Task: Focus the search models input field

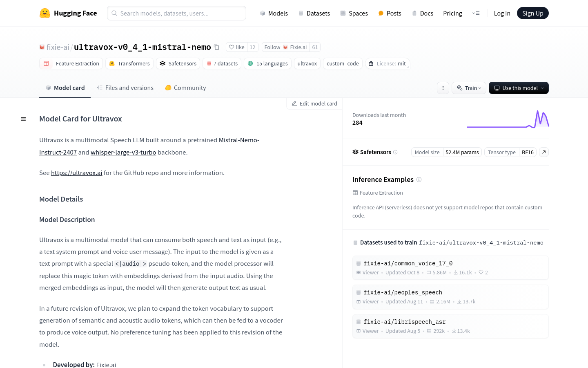Action: 176,13
